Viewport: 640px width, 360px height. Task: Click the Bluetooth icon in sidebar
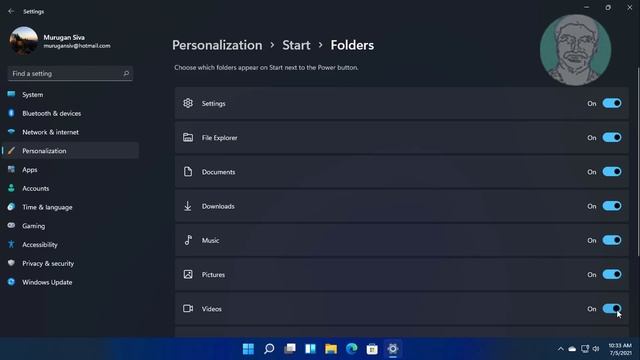11,113
